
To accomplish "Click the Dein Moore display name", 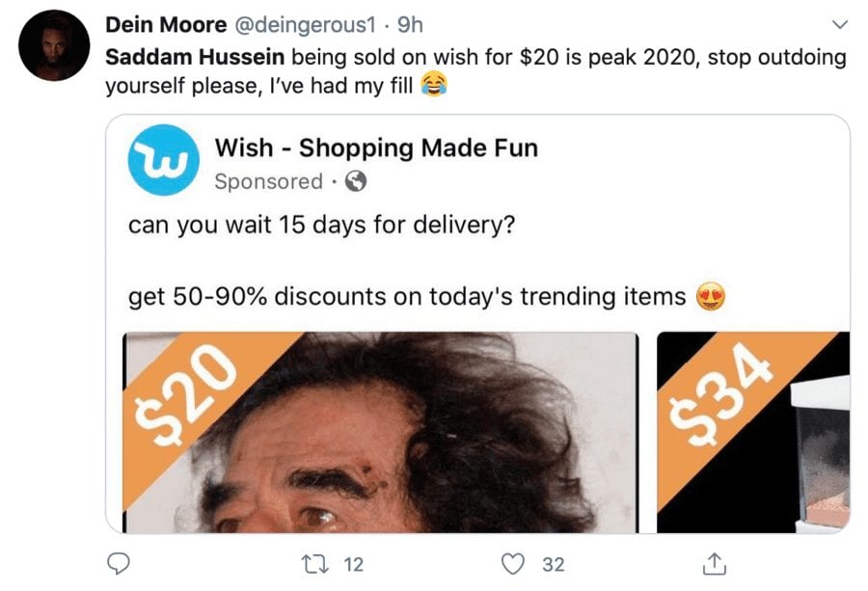I will [161, 22].
